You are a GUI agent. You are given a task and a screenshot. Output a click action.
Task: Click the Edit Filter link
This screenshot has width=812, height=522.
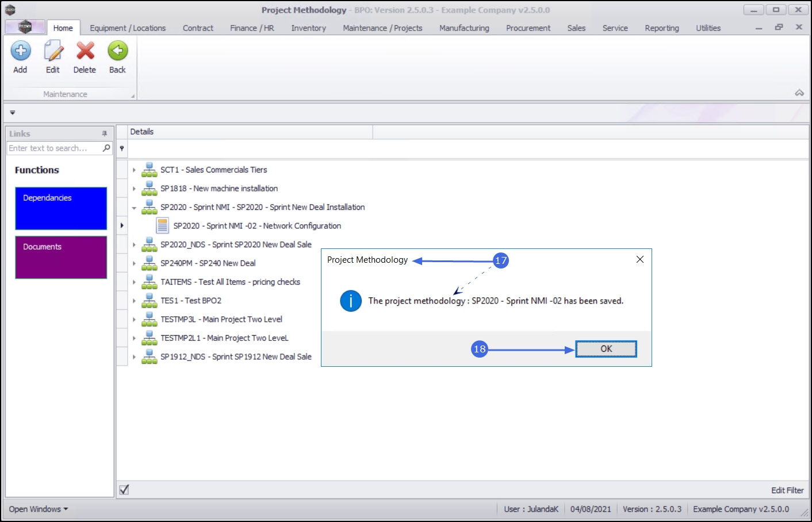tap(787, 490)
